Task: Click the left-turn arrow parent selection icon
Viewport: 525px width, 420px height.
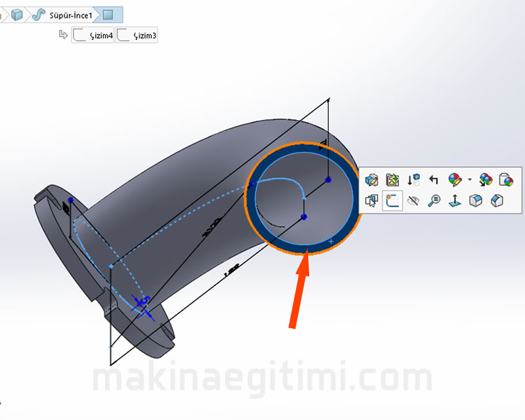Action: 434,180
